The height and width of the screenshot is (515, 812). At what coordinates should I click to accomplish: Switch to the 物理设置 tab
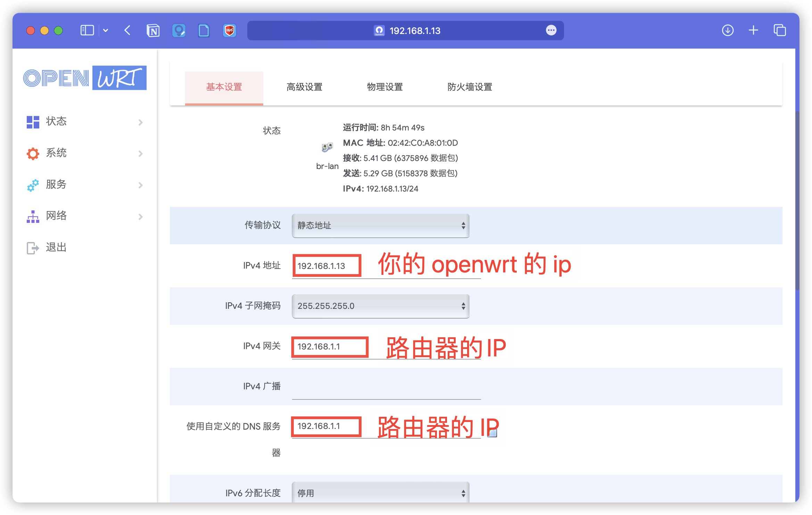point(385,87)
